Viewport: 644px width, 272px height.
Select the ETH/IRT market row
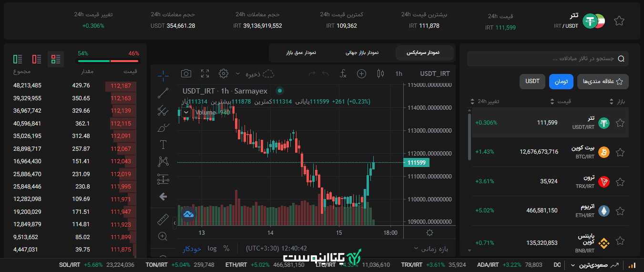tap(548, 210)
